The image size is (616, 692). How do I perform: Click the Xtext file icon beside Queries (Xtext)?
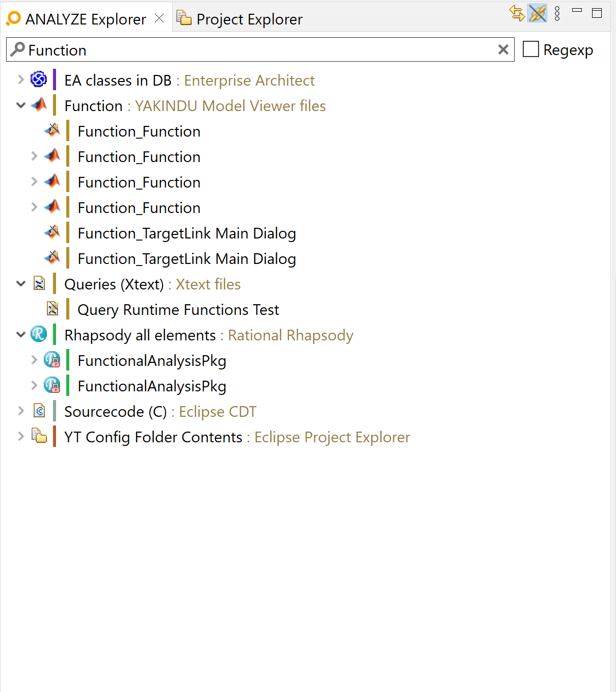point(39,283)
